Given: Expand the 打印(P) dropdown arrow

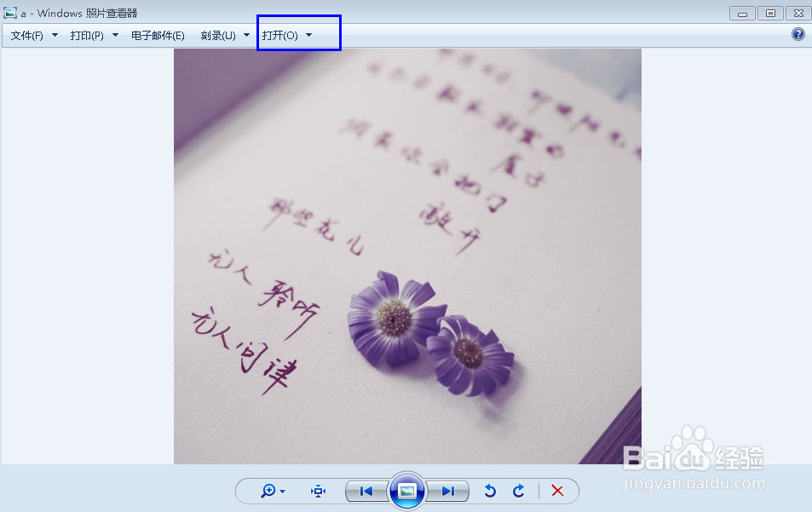Looking at the screenshot, I should (116, 35).
